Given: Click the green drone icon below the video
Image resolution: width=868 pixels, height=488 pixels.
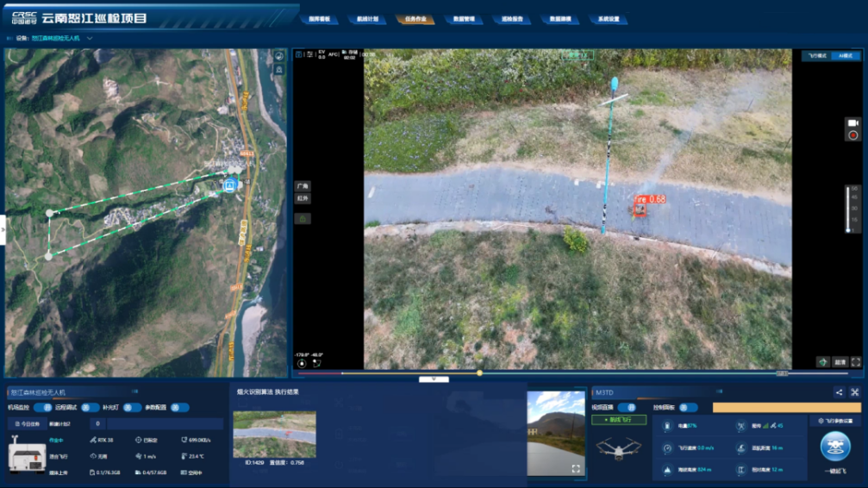Looking at the screenshot, I should coord(823,362).
